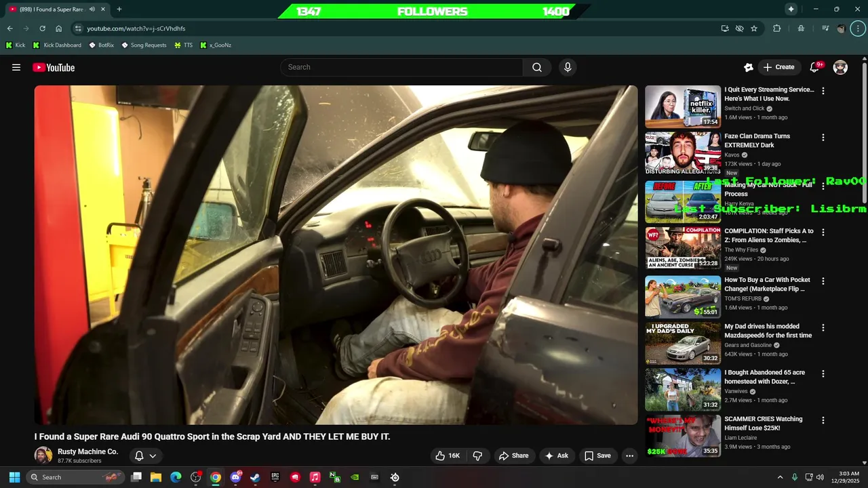
Task: Open the YouTube account avatar menu
Action: [840, 67]
